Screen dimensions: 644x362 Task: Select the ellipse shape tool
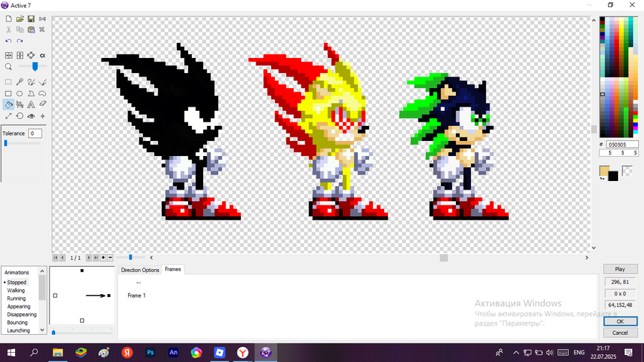[20, 94]
